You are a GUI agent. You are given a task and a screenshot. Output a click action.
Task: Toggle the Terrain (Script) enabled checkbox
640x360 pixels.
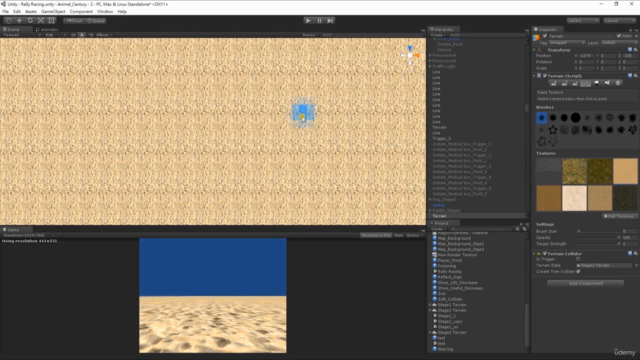coord(545,76)
